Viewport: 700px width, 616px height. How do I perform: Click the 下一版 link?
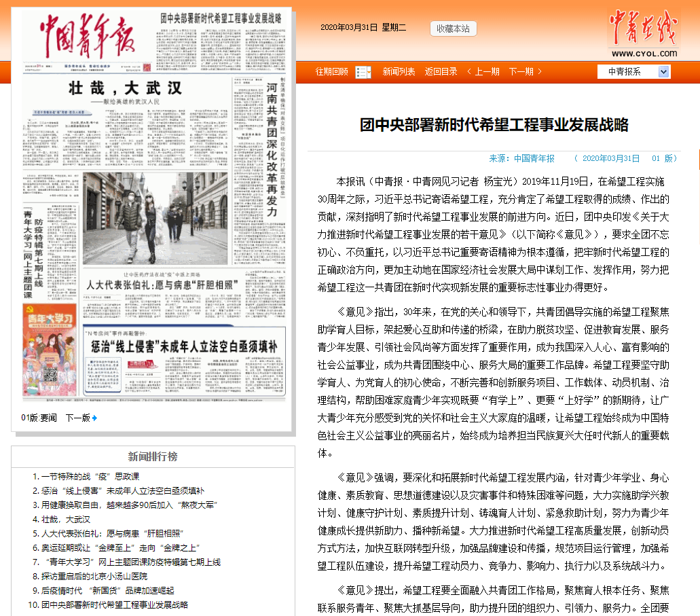(77, 418)
